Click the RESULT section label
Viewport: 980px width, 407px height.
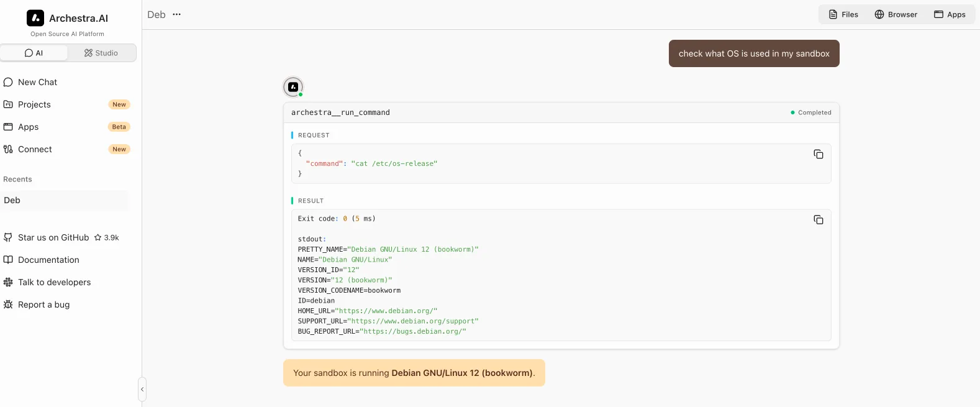coord(311,201)
